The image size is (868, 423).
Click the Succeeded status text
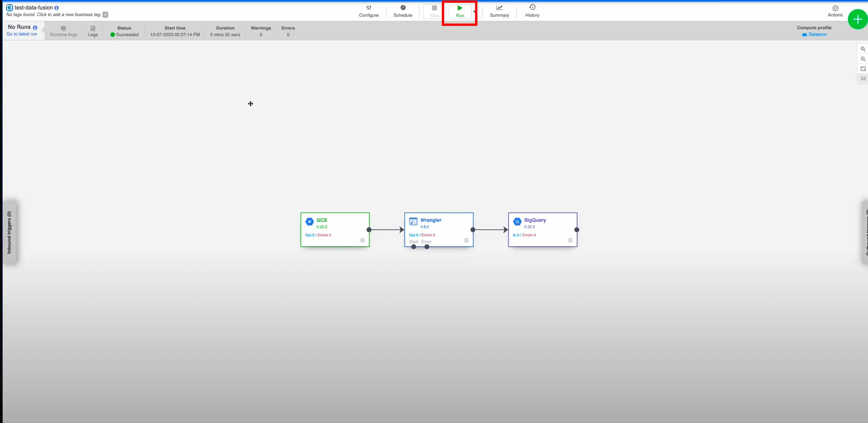point(127,35)
